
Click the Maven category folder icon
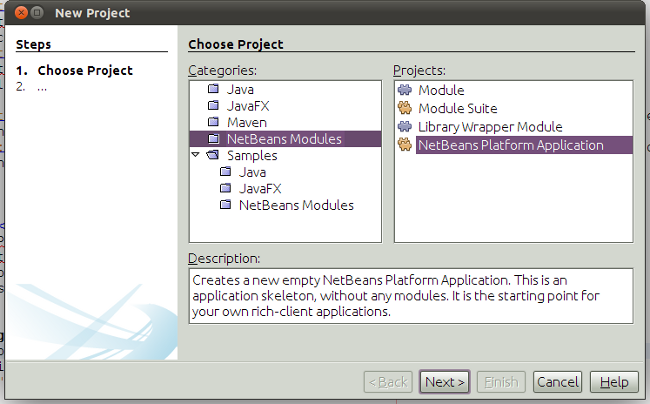pyautogui.click(x=213, y=123)
